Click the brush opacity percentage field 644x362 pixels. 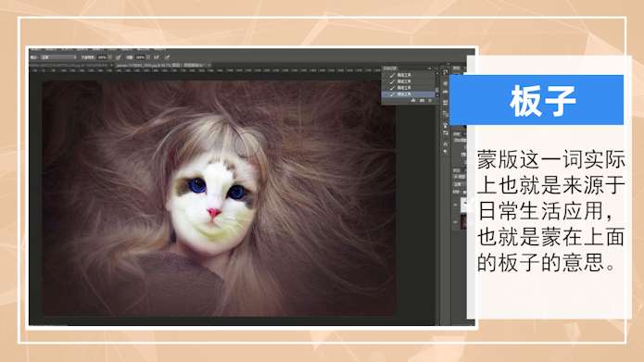point(103,57)
